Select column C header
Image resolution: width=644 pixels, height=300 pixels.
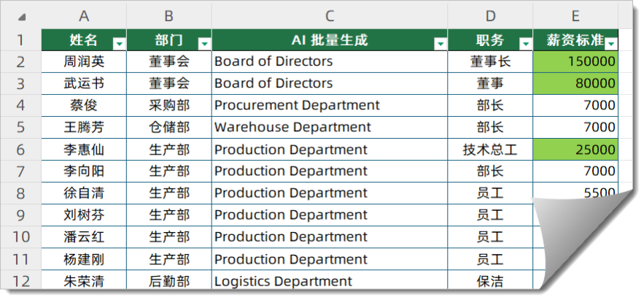(x=330, y=16)
